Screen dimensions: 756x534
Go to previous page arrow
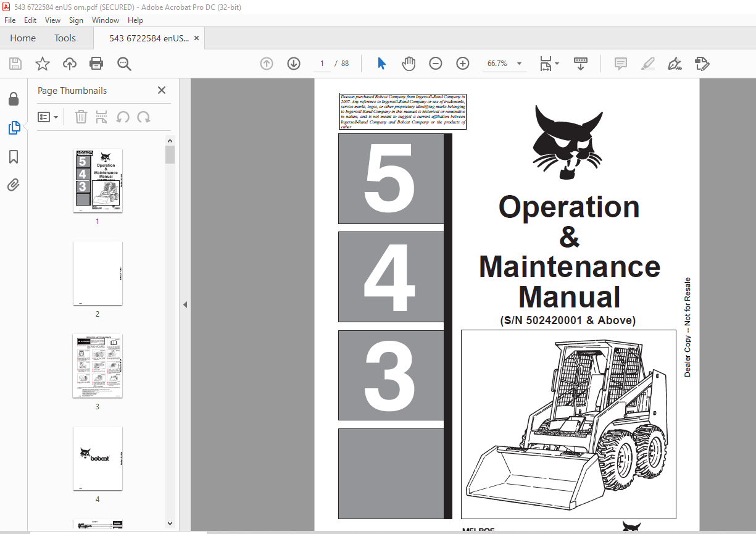click(267, 64)
